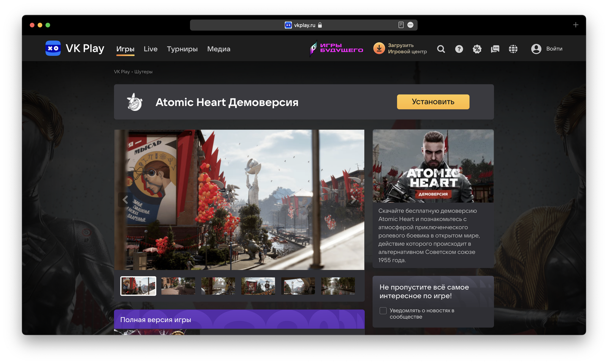Select the third screenshot thumbnail
608x364 pixels.
click(218, 286)
